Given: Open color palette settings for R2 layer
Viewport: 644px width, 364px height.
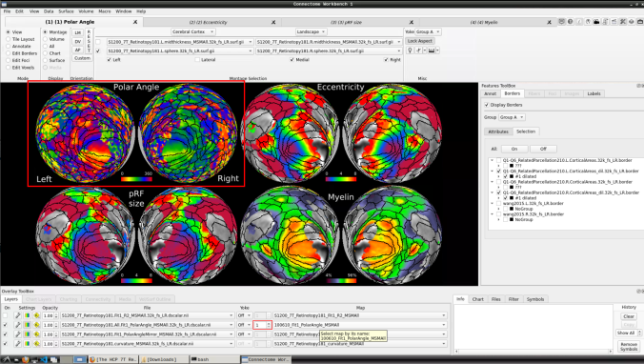Looking at the screenshot, I should [27, 315].
